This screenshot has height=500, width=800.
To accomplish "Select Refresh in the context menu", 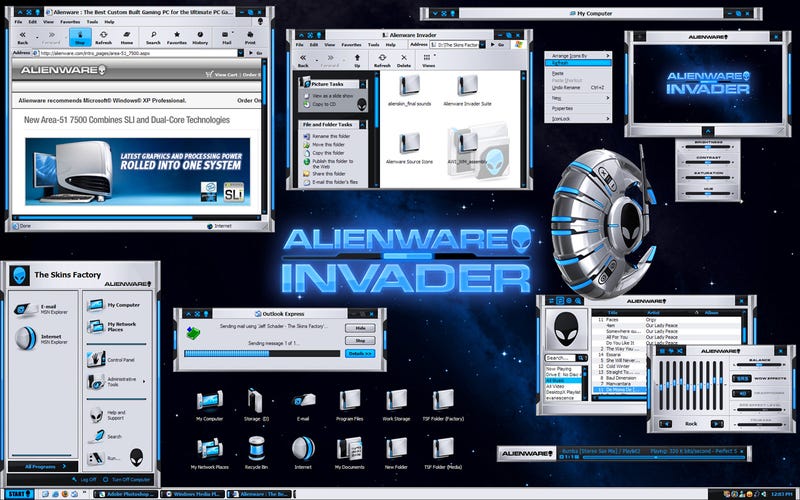I will coord(578,63).
